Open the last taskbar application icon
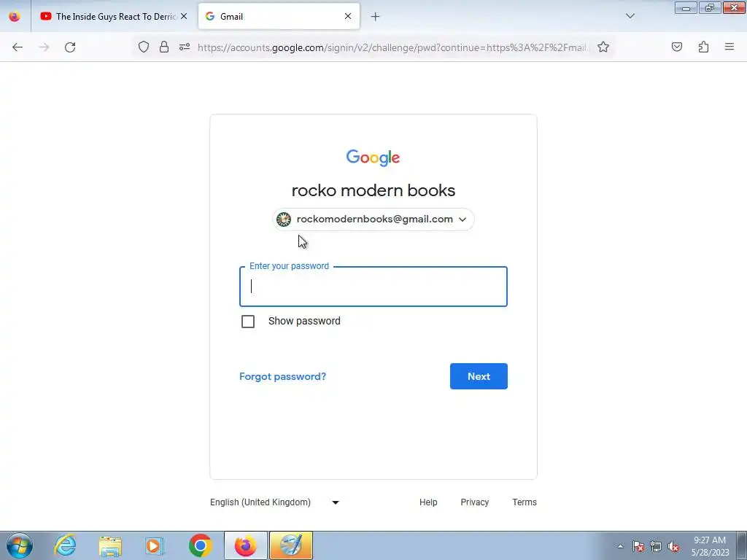The height and width of the screenshot is (560, 747). 291,545
